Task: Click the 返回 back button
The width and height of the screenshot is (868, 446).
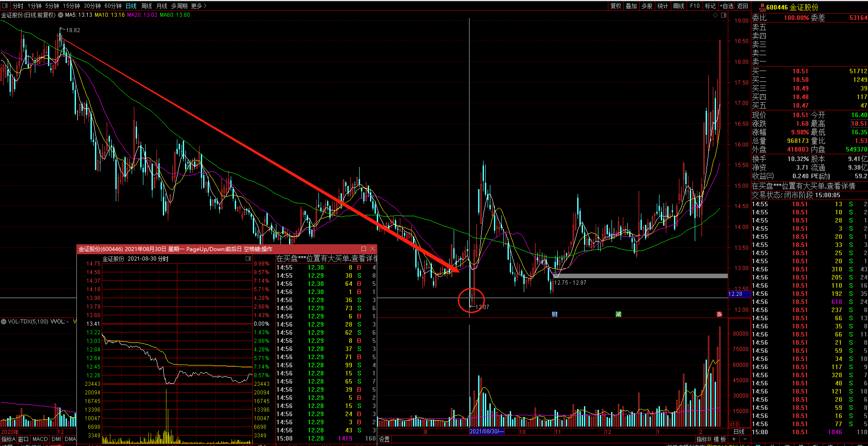Action: (x=743, y=6)
